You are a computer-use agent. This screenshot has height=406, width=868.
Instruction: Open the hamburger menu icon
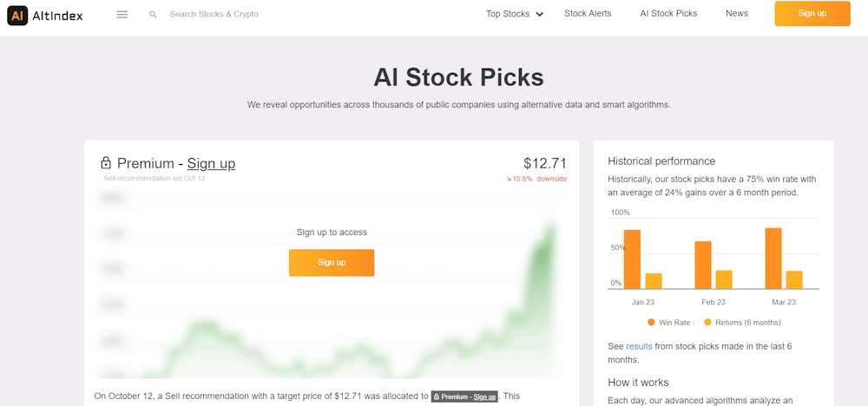point(122,15)
